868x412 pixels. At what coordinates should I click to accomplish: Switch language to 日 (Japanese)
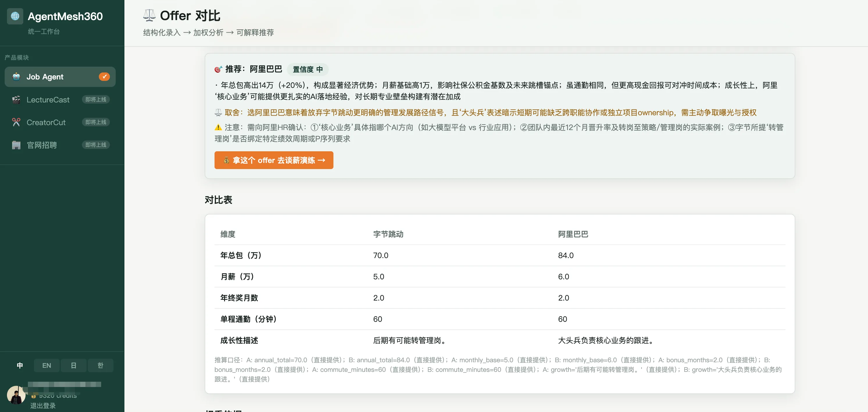[x=74, y=365]
